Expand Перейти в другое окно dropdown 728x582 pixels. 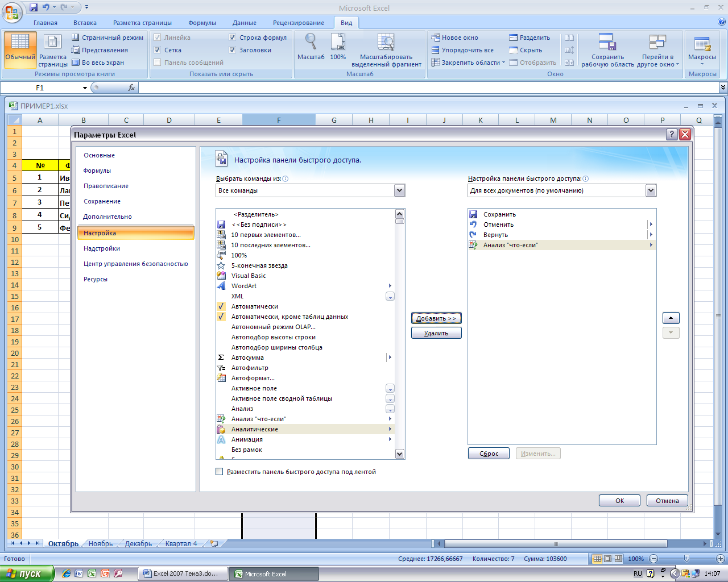(x=677, y=64)
